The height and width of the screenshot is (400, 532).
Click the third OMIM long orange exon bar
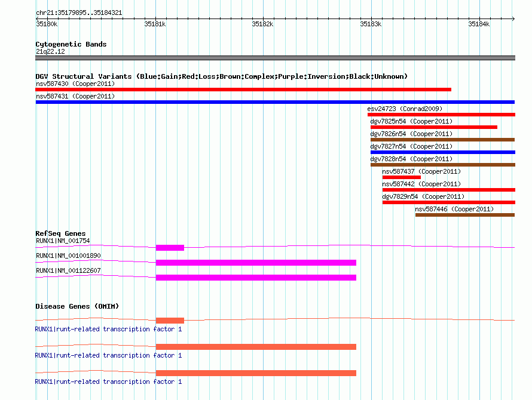point(256,373)
